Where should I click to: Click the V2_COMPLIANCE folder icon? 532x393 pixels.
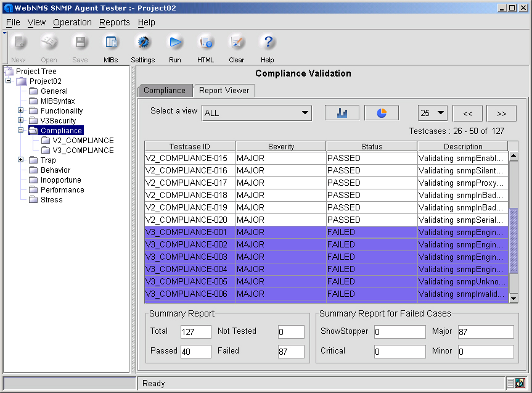[46, 140]
